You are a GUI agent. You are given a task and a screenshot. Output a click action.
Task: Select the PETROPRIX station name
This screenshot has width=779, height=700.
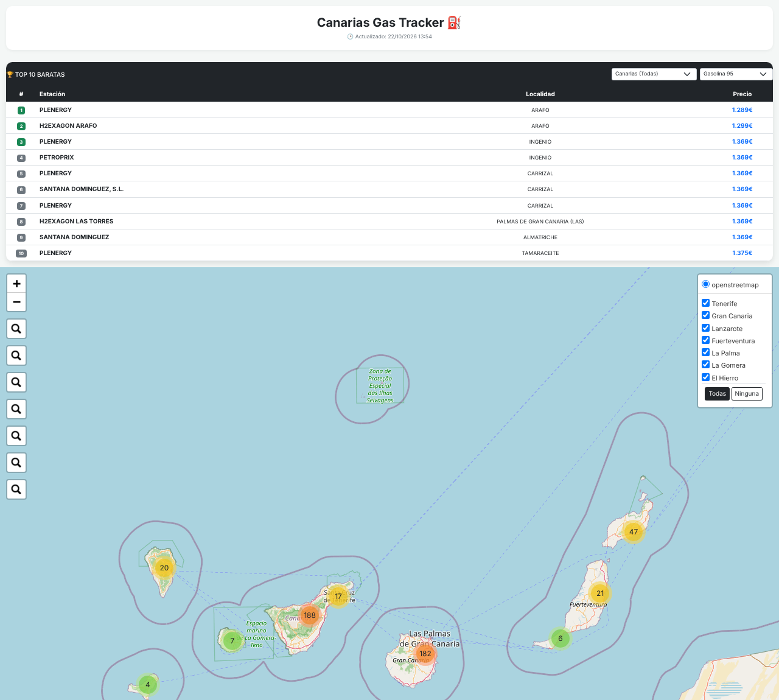tap(57, 158)
